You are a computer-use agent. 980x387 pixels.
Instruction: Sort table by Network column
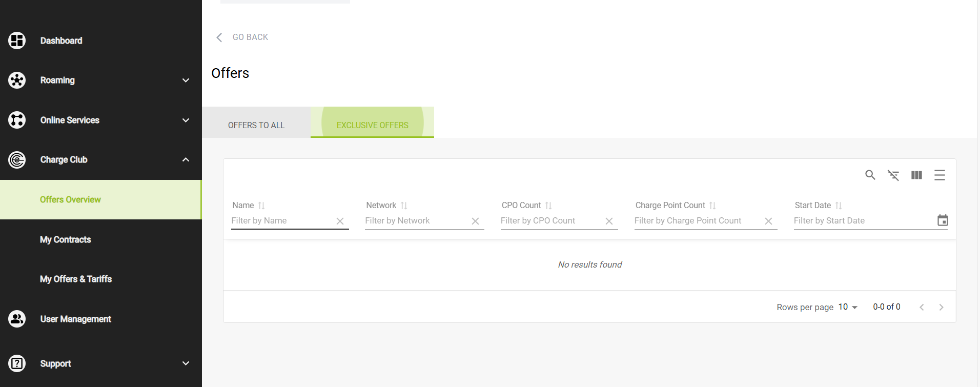pos(404,206)
